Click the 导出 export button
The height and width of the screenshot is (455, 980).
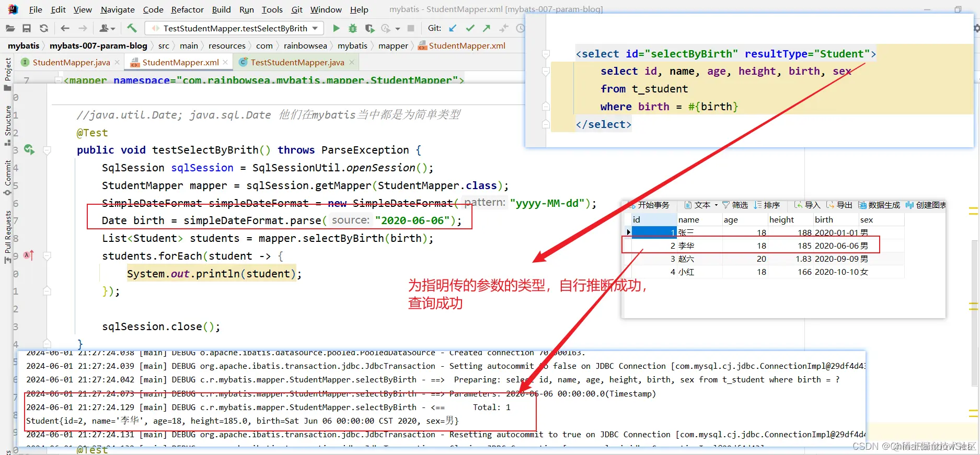pos(839,205)
